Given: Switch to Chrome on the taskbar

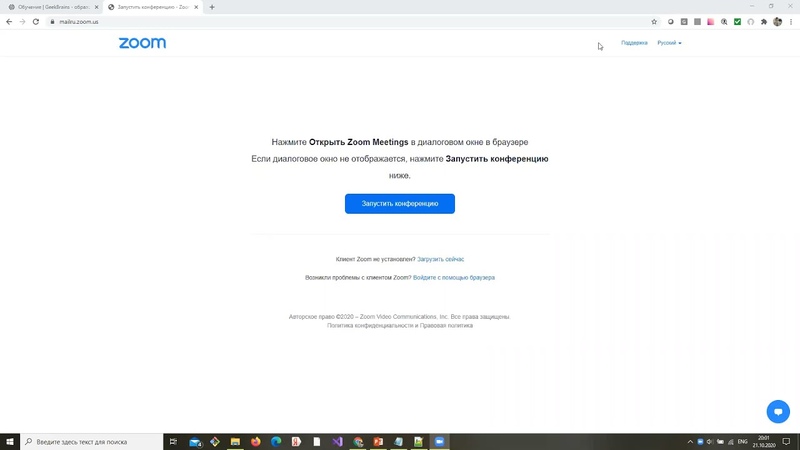Looking at the screenshot, I should coord(358,441).
